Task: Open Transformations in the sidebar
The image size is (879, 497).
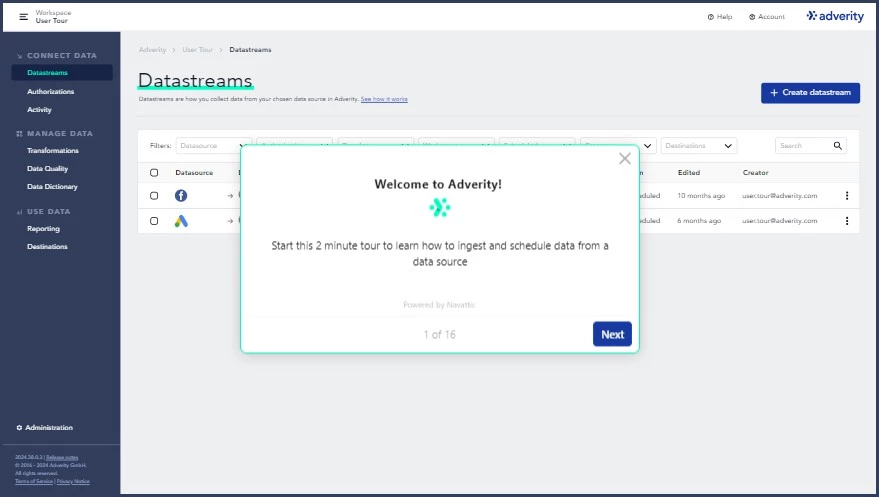Action: point(53,151)
